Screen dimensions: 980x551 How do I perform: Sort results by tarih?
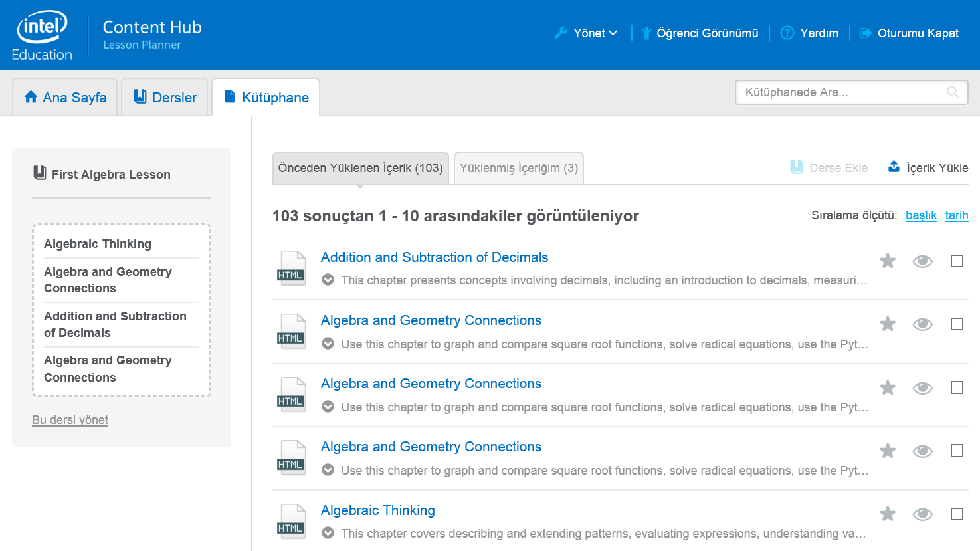coord(957,215)
